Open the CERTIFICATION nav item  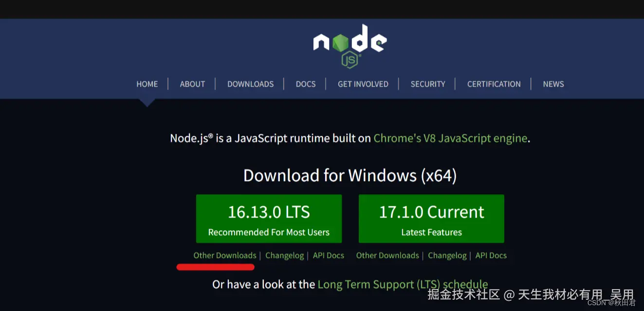[x=494, y=84]
